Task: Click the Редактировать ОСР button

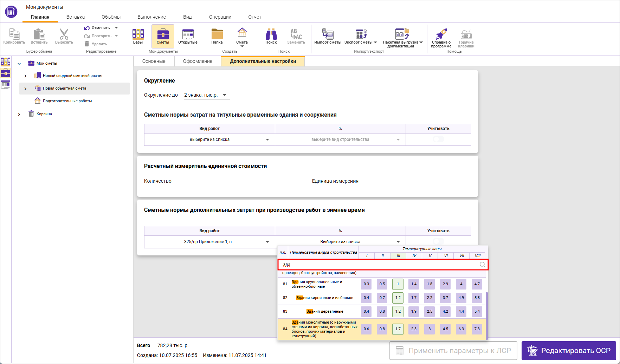Action: tap(569, 351)
